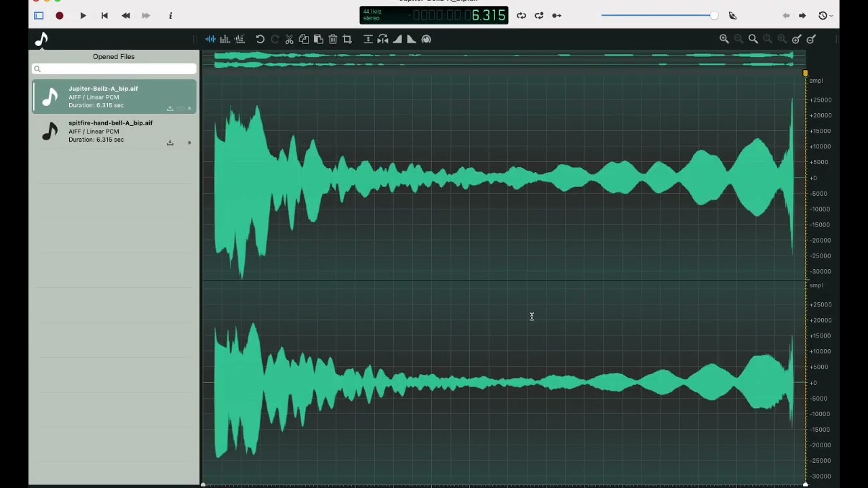Screen dimensions: 868x488
Task: Click the export icon for spitfire-hand-bell-A_bip.aif
Action: click(170, 142)
